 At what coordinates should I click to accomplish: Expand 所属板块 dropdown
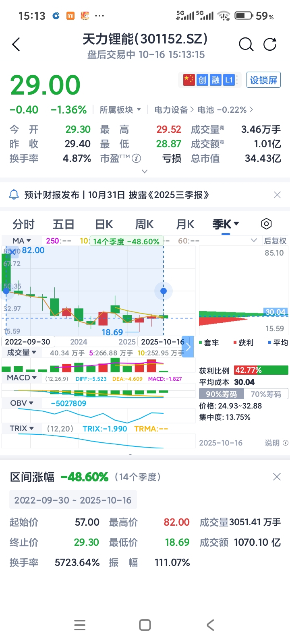pyautogui.click(x=120, y=109)
